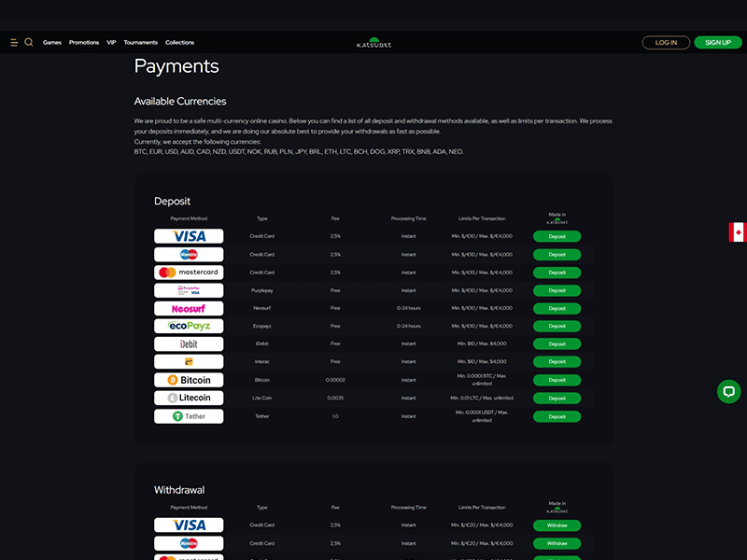Click the iDebit logo
747x560 pixels.
pyautogui.click(x=189, y=343)
